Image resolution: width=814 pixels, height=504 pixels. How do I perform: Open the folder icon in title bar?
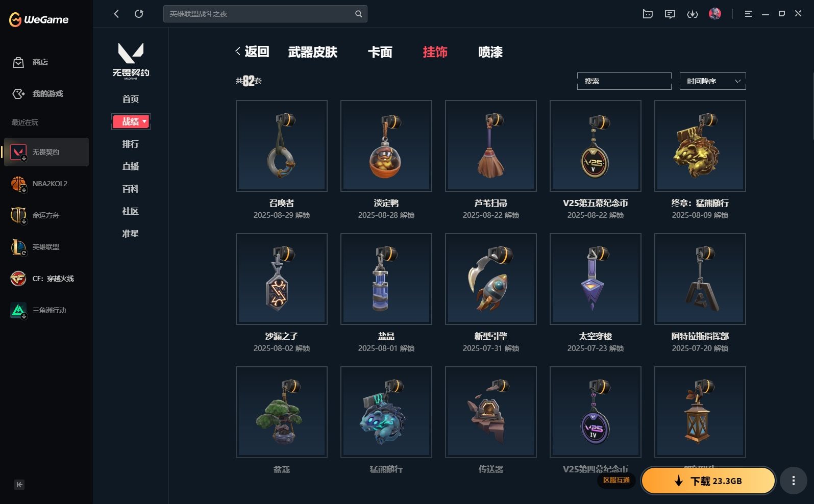(x=648, y=14)
